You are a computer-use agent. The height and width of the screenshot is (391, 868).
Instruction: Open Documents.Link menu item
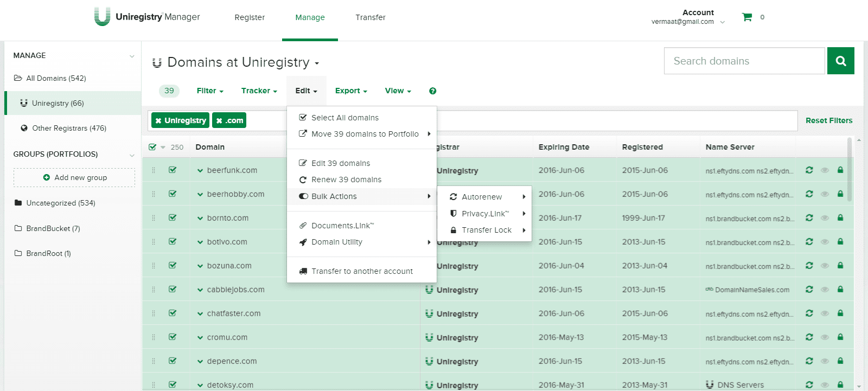pos(362,226)
